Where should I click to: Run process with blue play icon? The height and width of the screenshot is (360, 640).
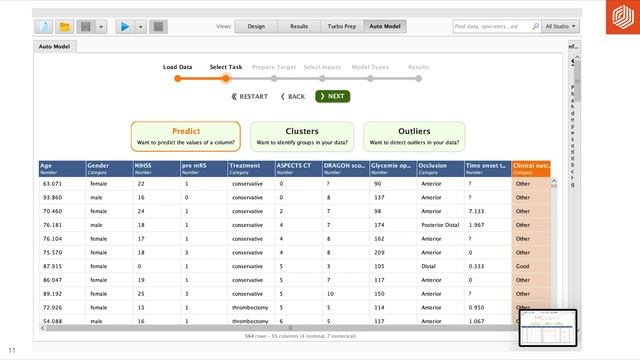[125, 27]
